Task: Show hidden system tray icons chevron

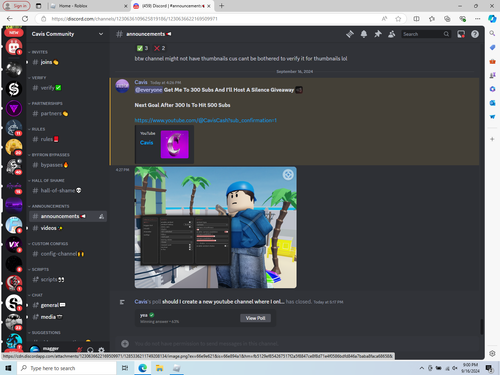Action: click(x=422, y=368)
